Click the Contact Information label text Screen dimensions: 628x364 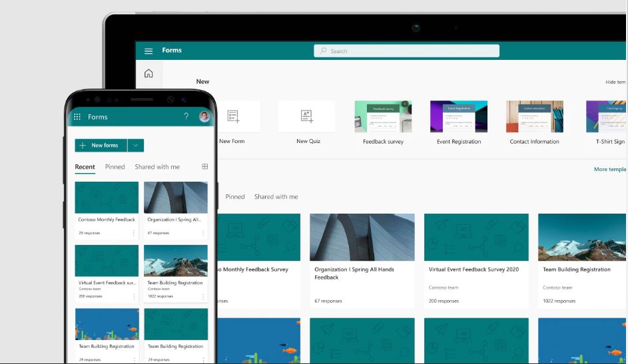tap(534, 142)
